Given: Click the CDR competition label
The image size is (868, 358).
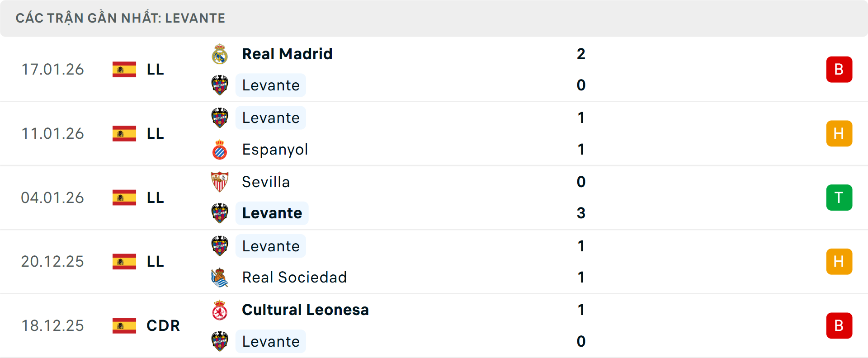Looking at the screenshot, I should 163,325.
